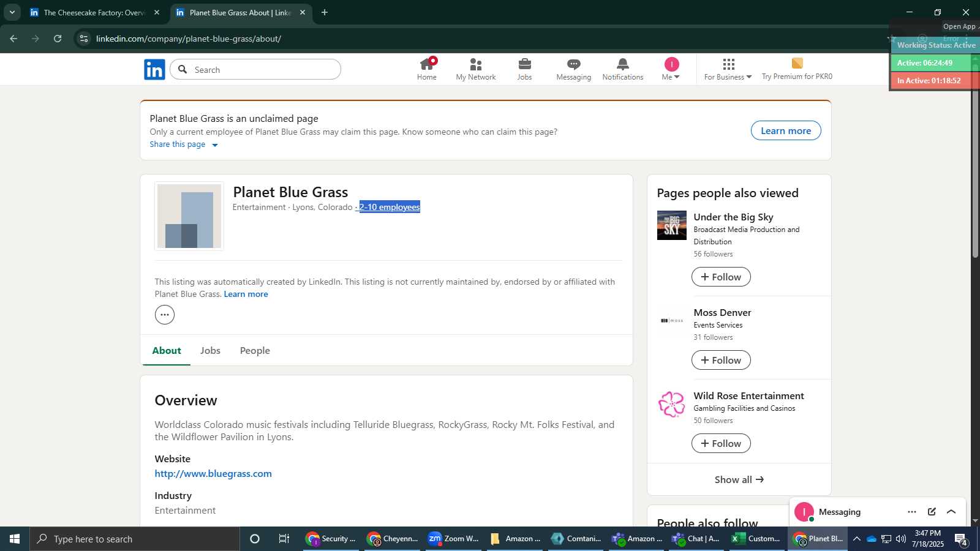The image size is (980, 551).
Task: Open Windows notification center icon
Action: [961, 539]
